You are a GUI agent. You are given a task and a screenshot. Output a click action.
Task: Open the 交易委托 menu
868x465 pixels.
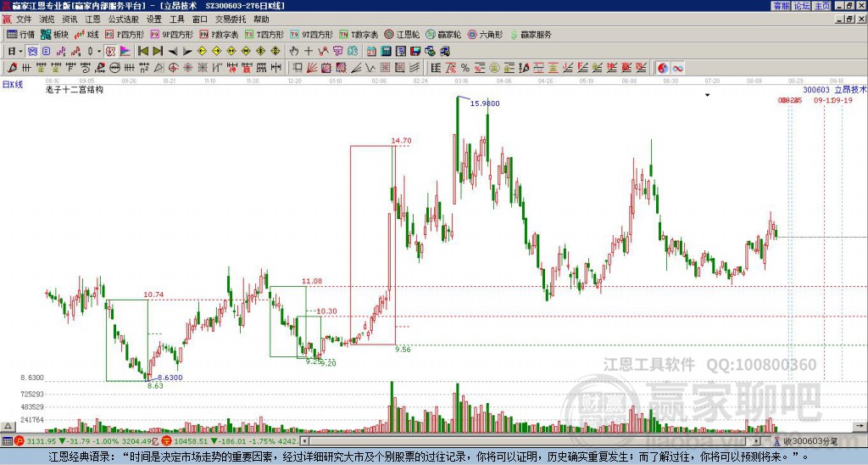(x=231, y=20)
